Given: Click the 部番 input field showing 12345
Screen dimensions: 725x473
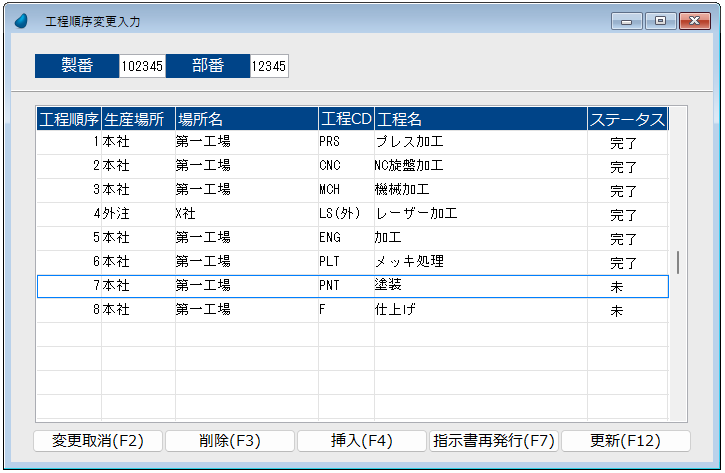Looking at the screenshot, I should point(268,66).
